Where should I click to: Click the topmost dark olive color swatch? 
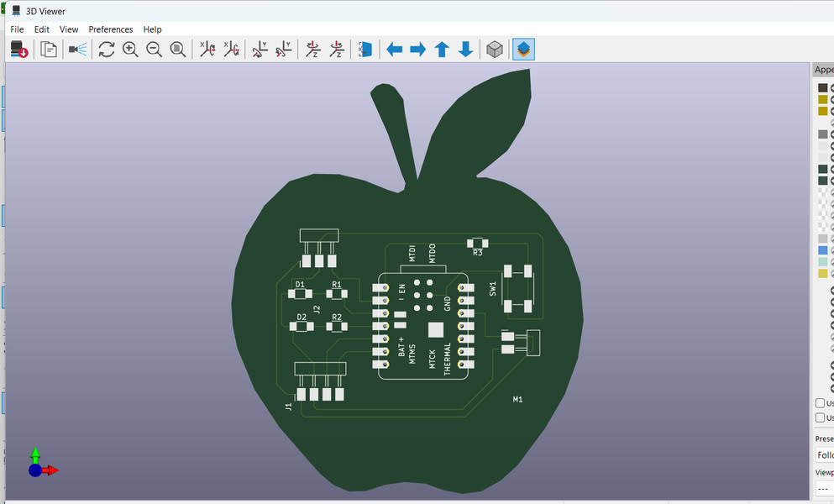(823, 88)
